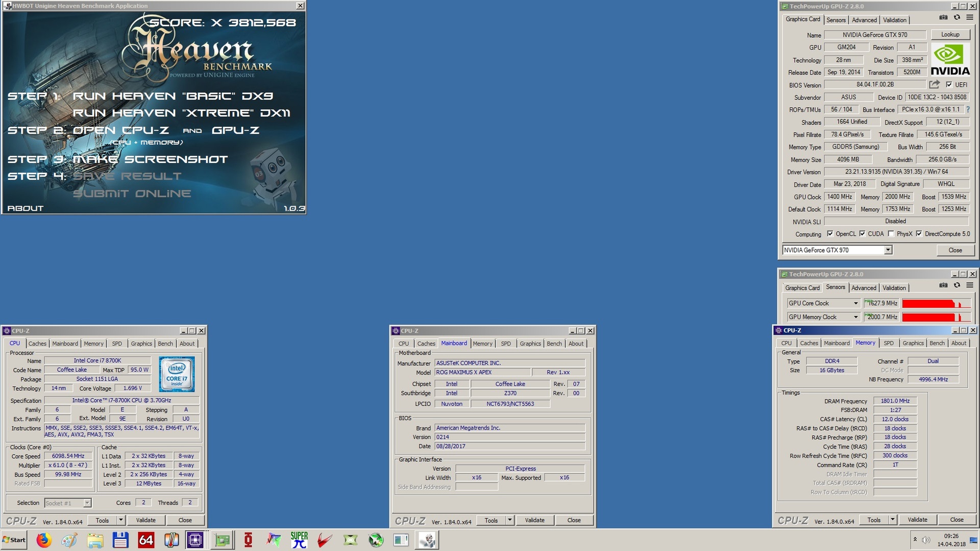Open Paint from the taskbar
Viewport: 980px width, 551px height.
(x=69, y=540)
